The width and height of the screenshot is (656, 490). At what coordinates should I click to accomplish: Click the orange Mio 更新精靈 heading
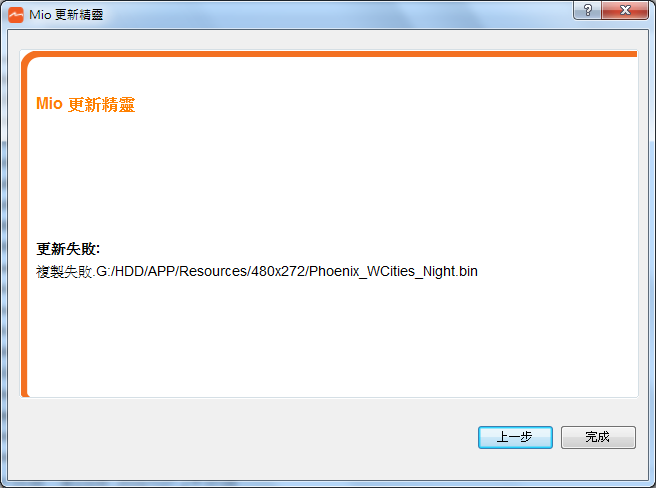(85, 104)
